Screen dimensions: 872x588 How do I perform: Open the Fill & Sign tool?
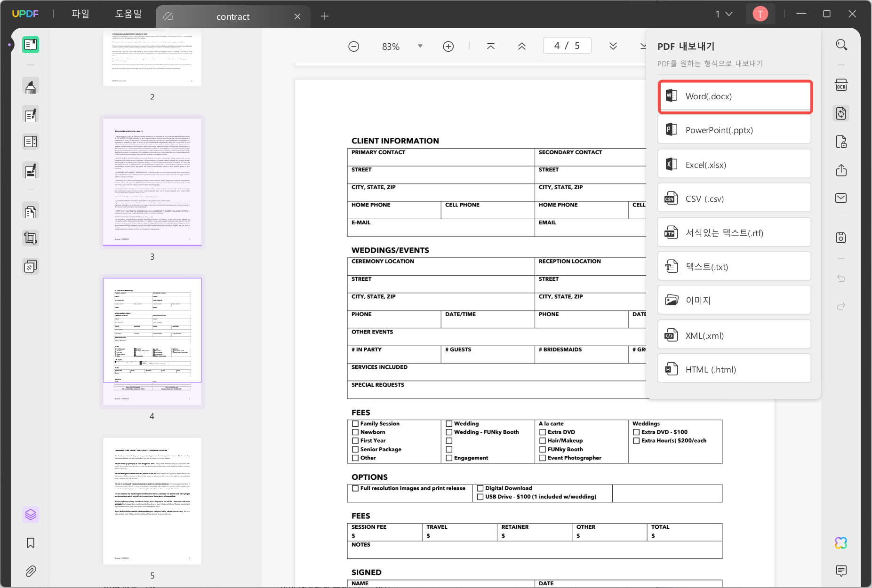[x=31, y=171]
